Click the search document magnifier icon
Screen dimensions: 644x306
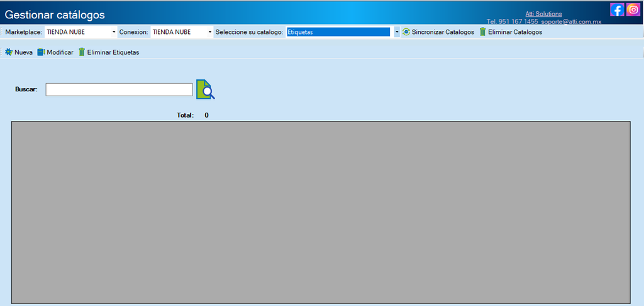pyautogui.click(x=206, y=89)
